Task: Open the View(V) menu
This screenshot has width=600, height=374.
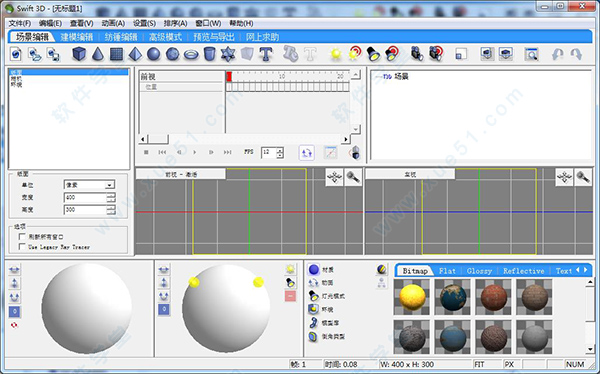Action: 82,23
